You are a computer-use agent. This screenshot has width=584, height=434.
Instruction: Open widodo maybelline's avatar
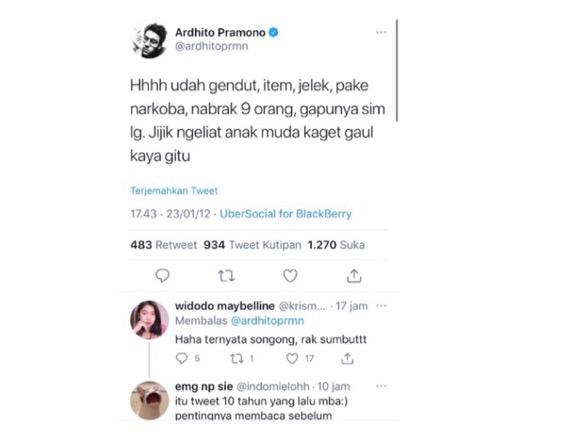(149, 320)
